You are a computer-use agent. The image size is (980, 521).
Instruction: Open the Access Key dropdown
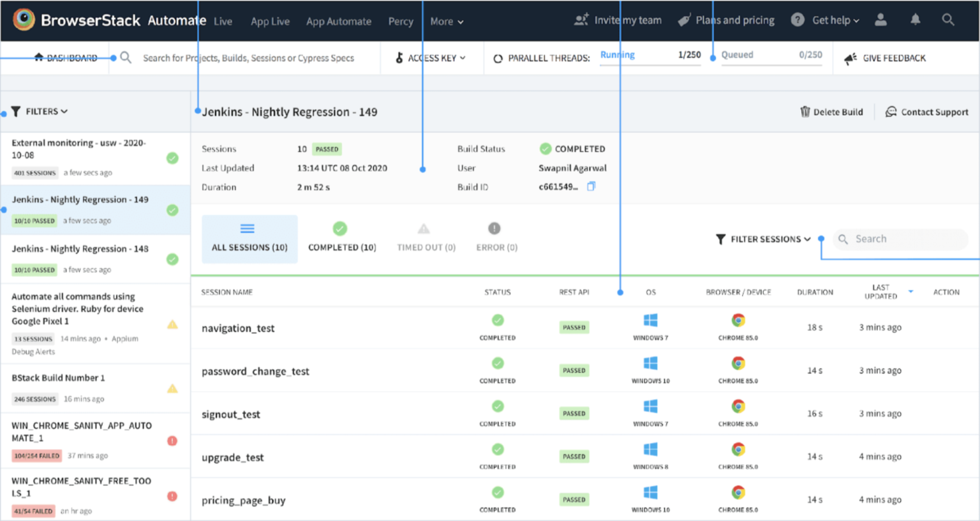tap(432, 57)
